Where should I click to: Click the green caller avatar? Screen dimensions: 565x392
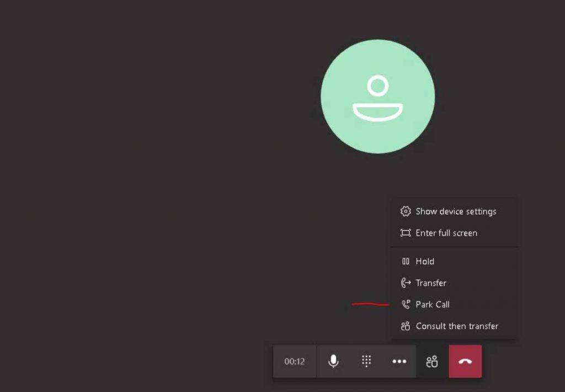377,96
